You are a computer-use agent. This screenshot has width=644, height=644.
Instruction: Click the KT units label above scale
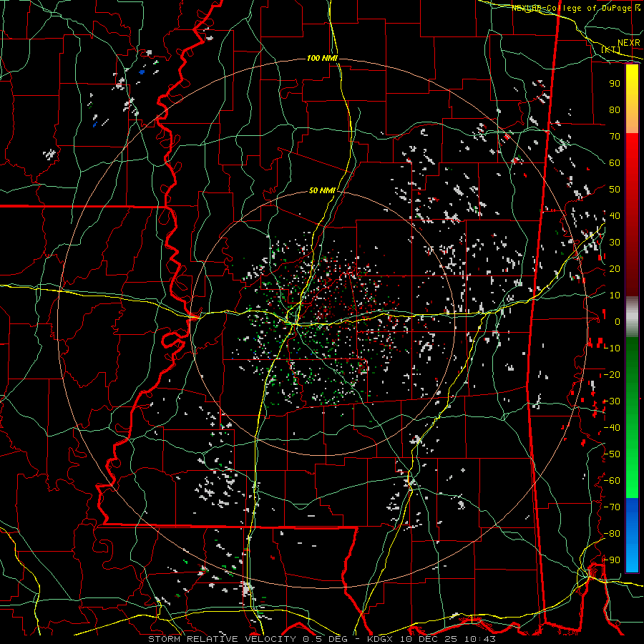pos(611,50)
